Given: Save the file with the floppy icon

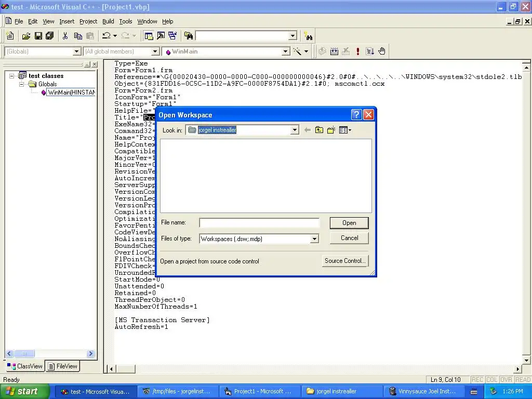Looking at the screenshot, I should [x=38, y=36].
